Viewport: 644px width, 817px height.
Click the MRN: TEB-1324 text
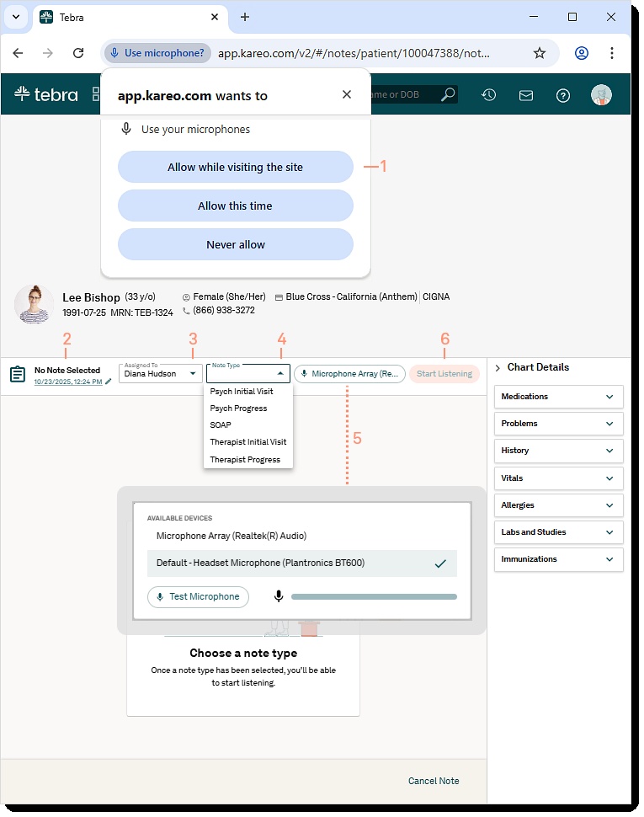click(141, 312)
